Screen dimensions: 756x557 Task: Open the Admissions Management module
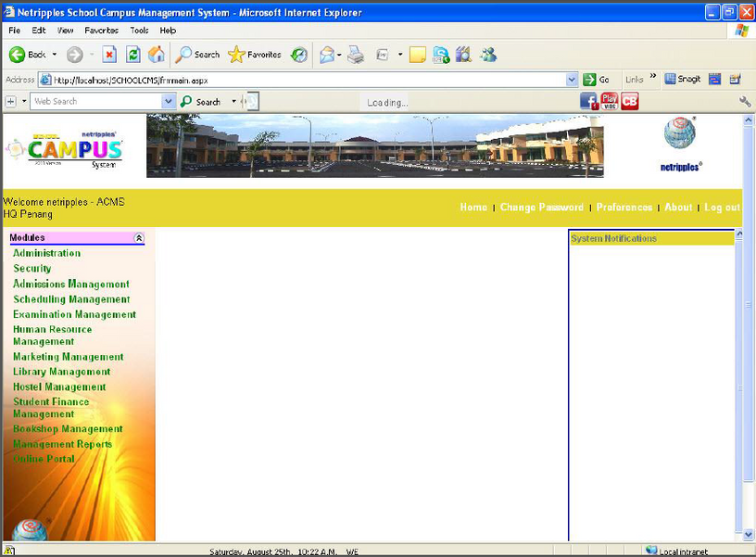point(71,284)
